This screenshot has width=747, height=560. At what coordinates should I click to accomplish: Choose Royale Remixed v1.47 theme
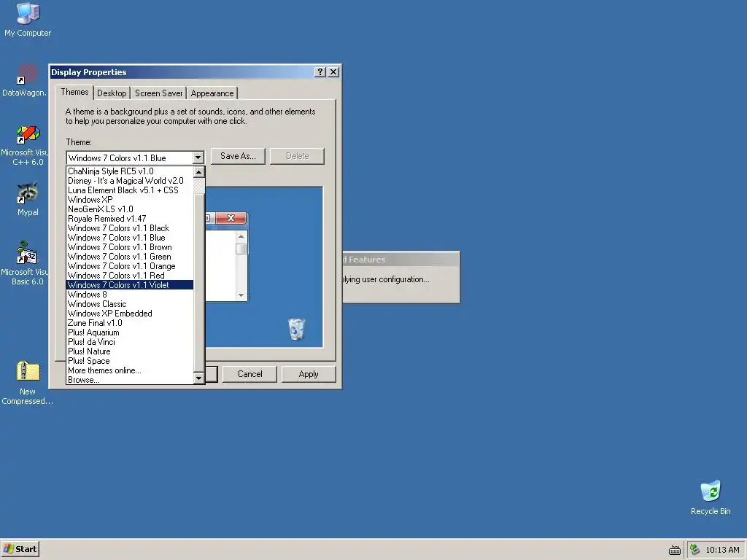[130, 219]
